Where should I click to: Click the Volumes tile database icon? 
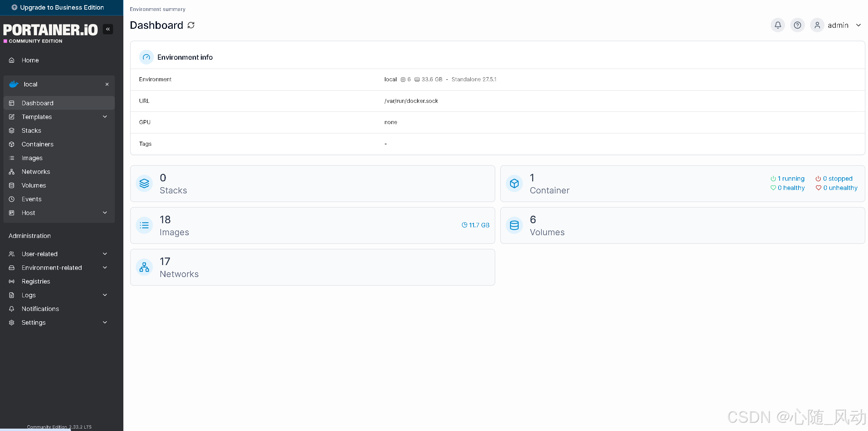pos(514,225)
